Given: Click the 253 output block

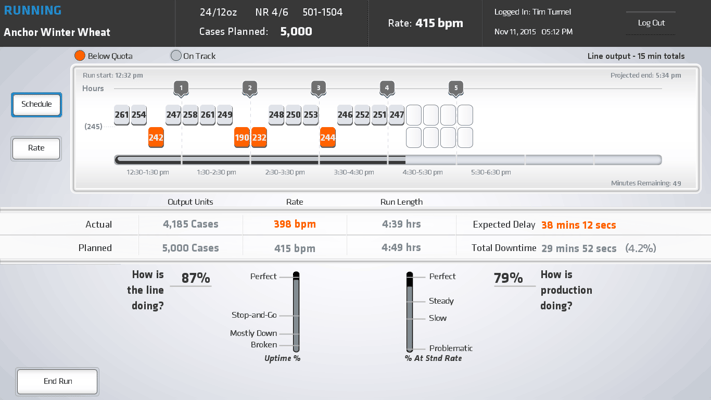Looking at the screenshot, I should tap(311, 115).
